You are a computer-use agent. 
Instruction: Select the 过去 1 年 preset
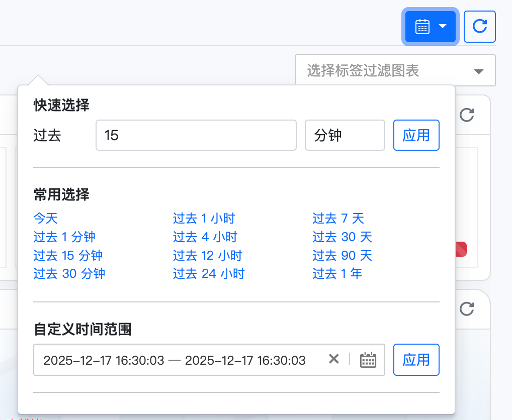coord(337,274)
